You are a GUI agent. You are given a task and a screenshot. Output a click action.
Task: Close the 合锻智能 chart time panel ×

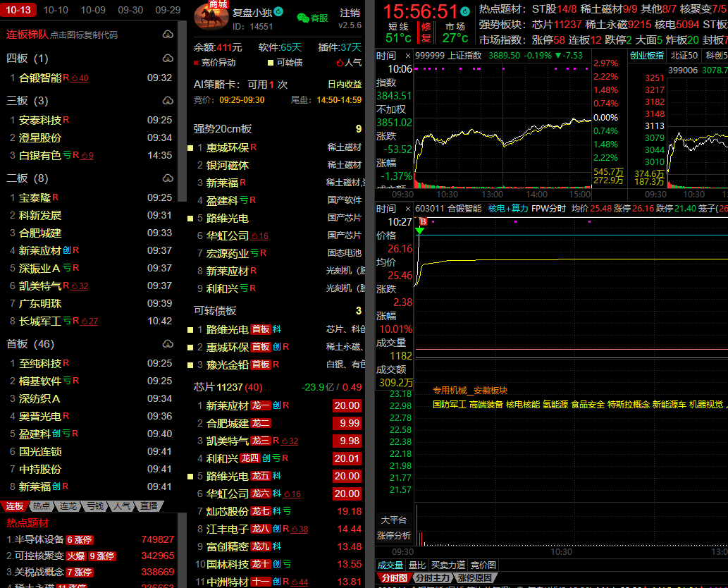(407, 209)
